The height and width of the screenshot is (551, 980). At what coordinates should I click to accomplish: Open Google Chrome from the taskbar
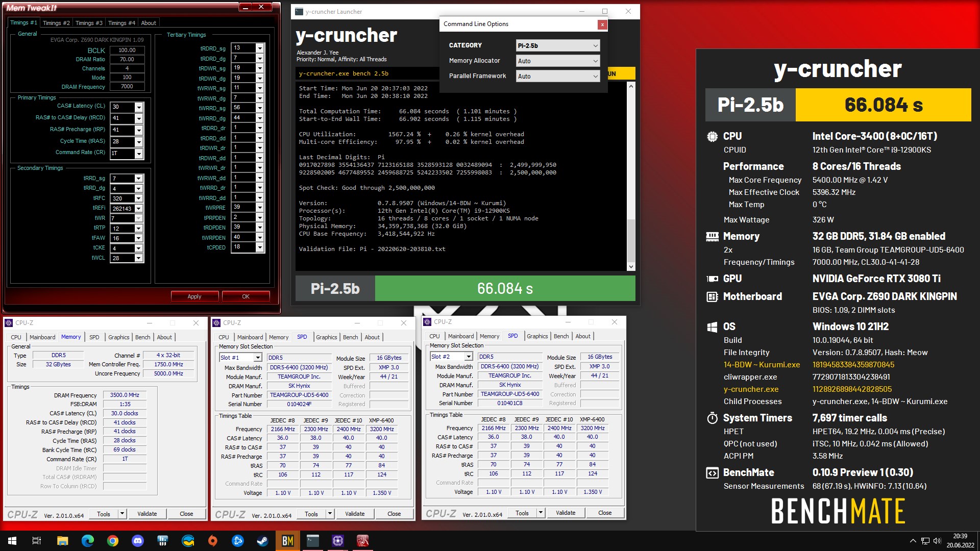[x=113, y=541]
